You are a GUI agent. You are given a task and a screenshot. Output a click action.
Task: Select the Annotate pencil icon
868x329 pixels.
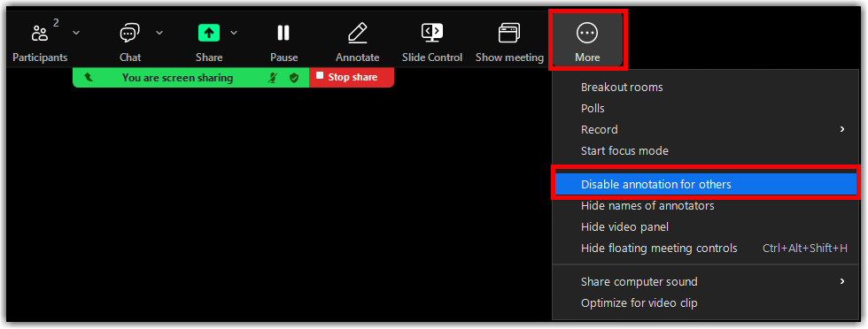coord(358,34)
